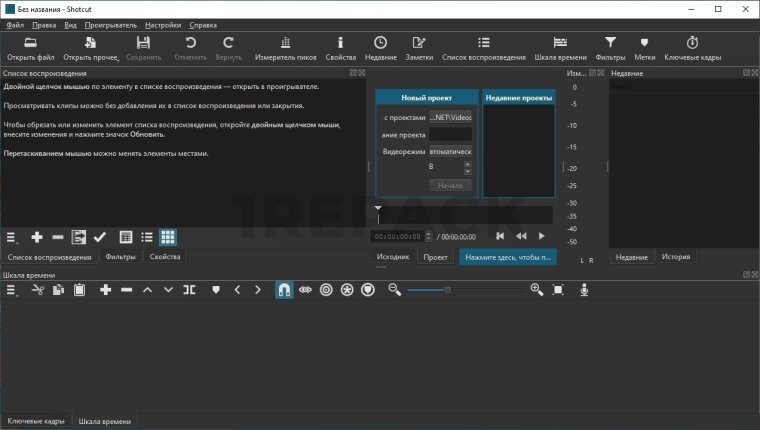The width and height of the screenshot is (760, 430).
Task: Click the scissors cut icon in timeline
Action: (x=37, y=290)
